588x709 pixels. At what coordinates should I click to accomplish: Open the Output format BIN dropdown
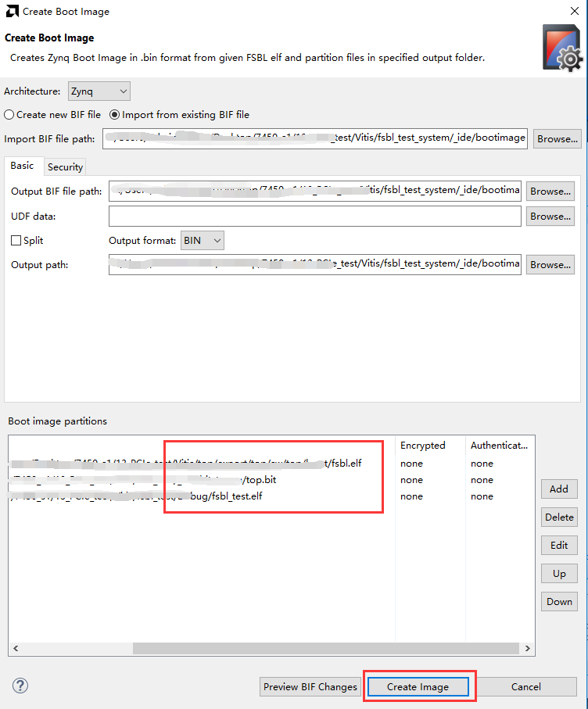[203, 241]
